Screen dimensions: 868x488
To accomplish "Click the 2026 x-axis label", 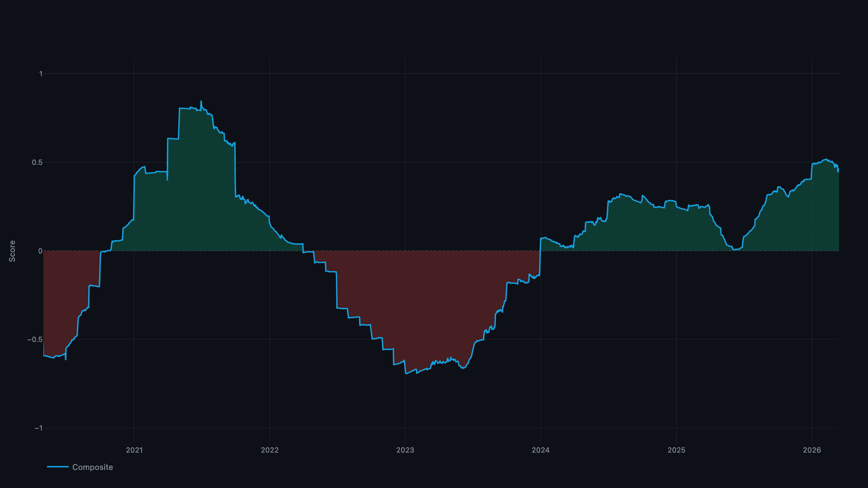I will [x=812, y=450].
